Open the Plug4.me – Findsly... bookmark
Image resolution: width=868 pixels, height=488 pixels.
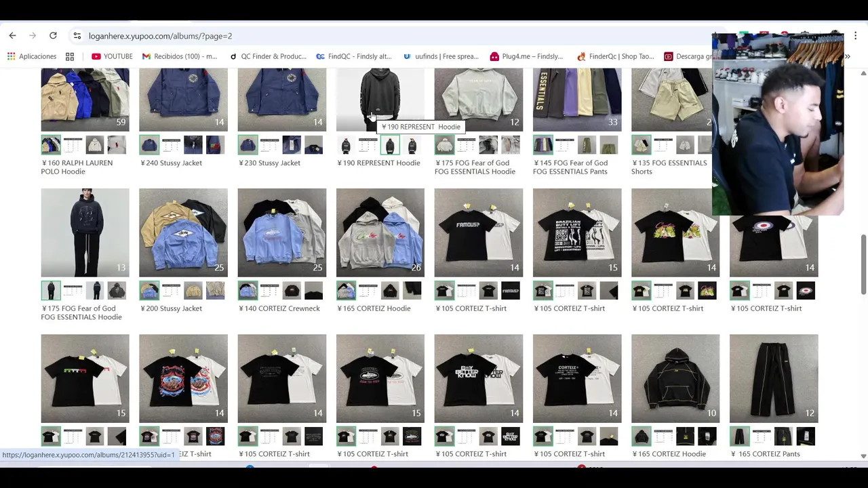coord(527,56)
